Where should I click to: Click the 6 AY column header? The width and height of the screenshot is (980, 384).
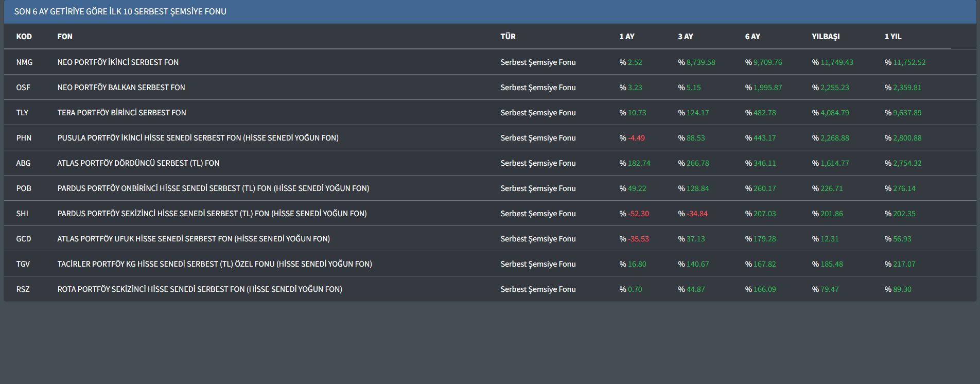click(752, 37)
